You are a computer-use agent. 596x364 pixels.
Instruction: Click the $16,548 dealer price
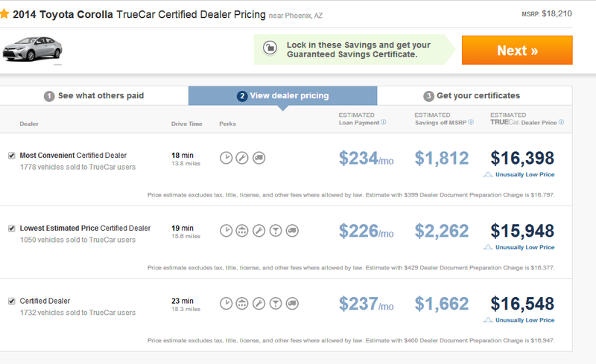pos(522,304)
